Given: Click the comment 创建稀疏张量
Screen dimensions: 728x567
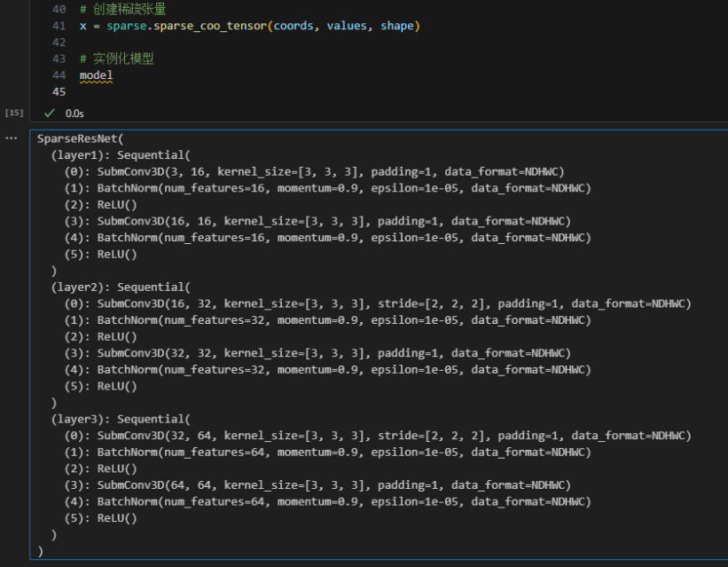Looking at the screenshot, I should [x=123, y=9].
